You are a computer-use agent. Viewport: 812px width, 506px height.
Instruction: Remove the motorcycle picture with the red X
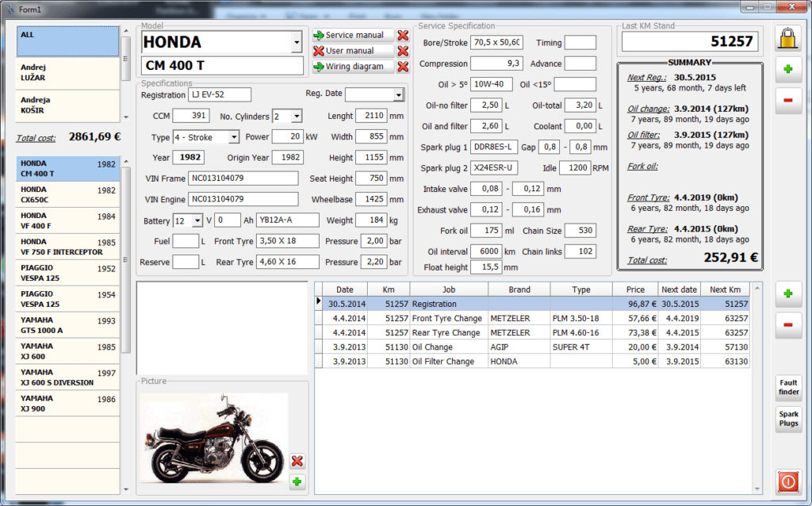point(297,461)
